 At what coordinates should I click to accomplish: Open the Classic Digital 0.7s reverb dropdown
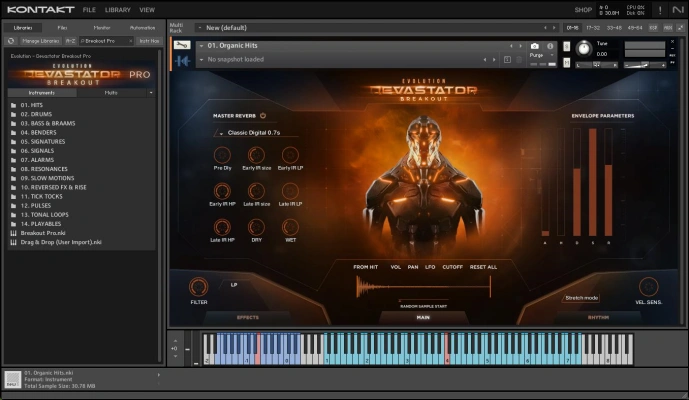click(x=255, y=132)
